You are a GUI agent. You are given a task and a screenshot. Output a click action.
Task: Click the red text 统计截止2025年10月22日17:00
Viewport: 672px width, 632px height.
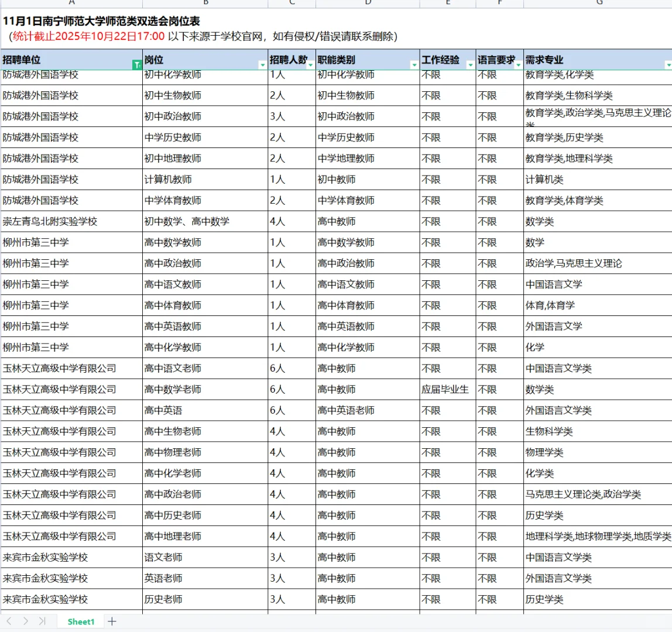click(89, 36)
